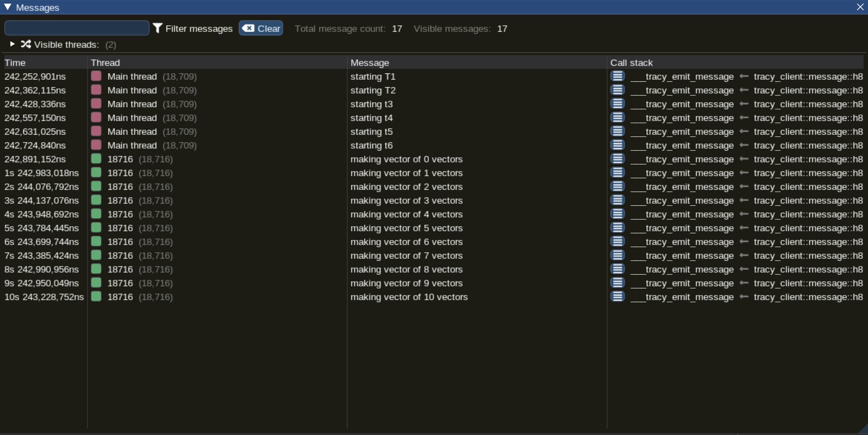
Task: Click timestamp 1s 242,983,018ns
Action: pos(41,173)
